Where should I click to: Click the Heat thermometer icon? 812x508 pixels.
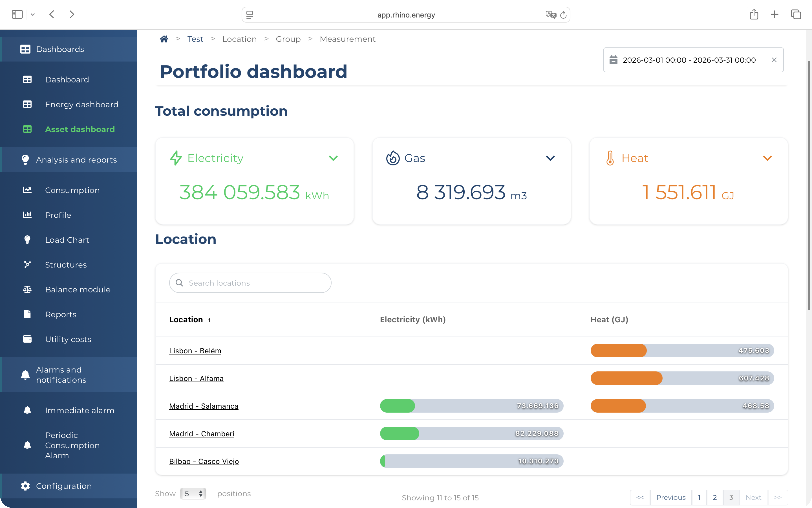tap(610, 158)
